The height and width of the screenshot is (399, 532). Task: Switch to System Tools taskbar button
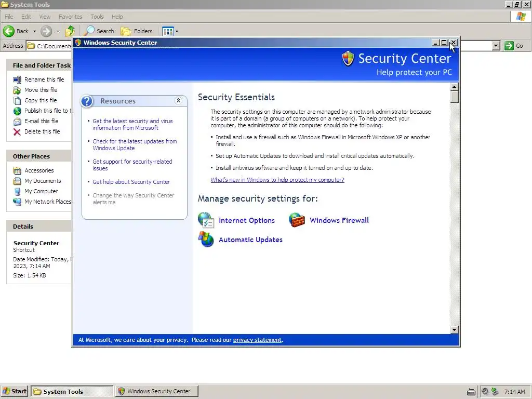click(x=72, y=391)
